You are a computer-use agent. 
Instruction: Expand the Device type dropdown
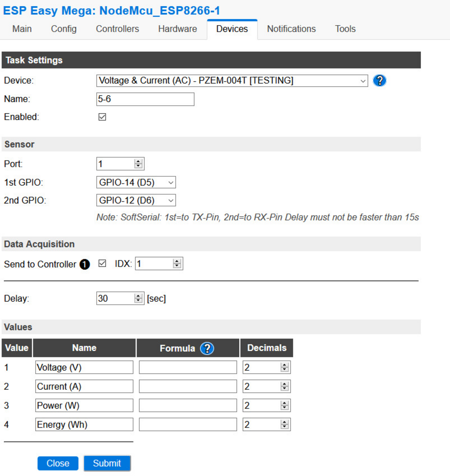point(232,81)
